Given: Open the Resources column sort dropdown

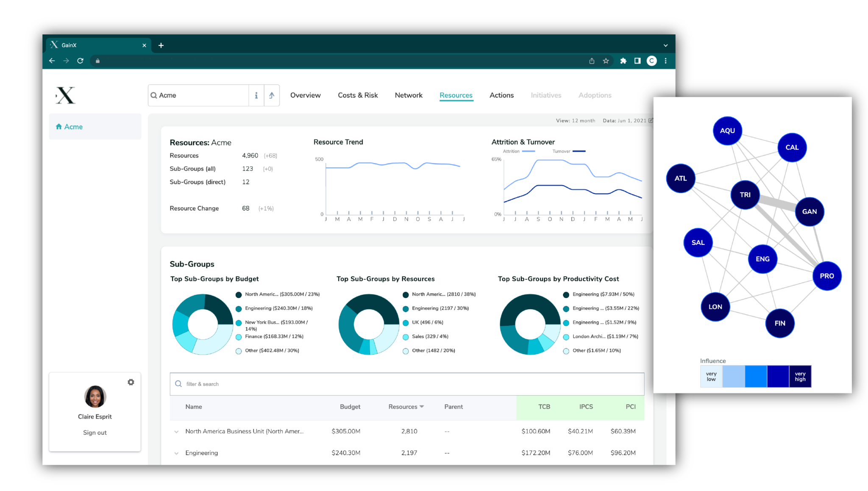Looking at the screenshot, I should coord(422,406).
